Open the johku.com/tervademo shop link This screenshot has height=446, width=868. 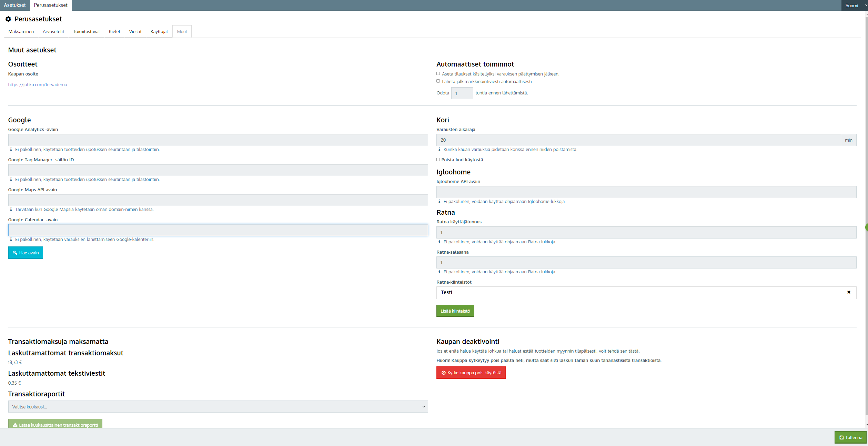tap(38, 85)
